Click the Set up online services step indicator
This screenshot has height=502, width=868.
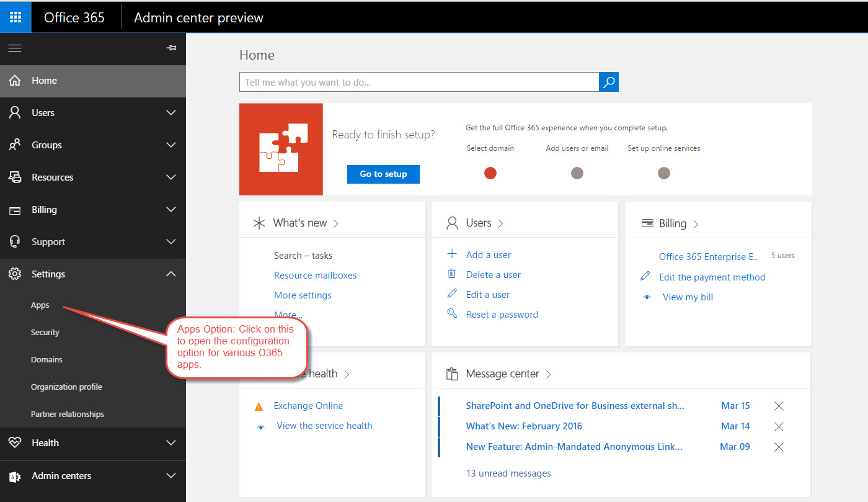(664, 173)
